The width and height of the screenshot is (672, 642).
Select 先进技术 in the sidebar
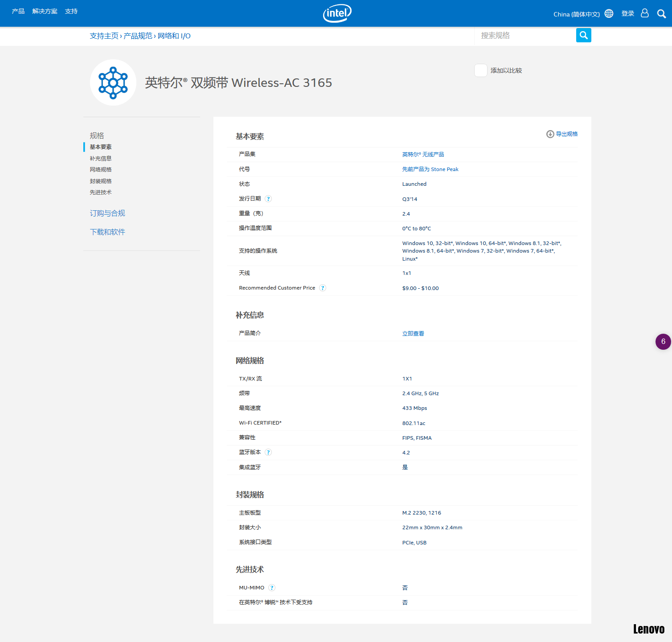(x=101, y=192)
